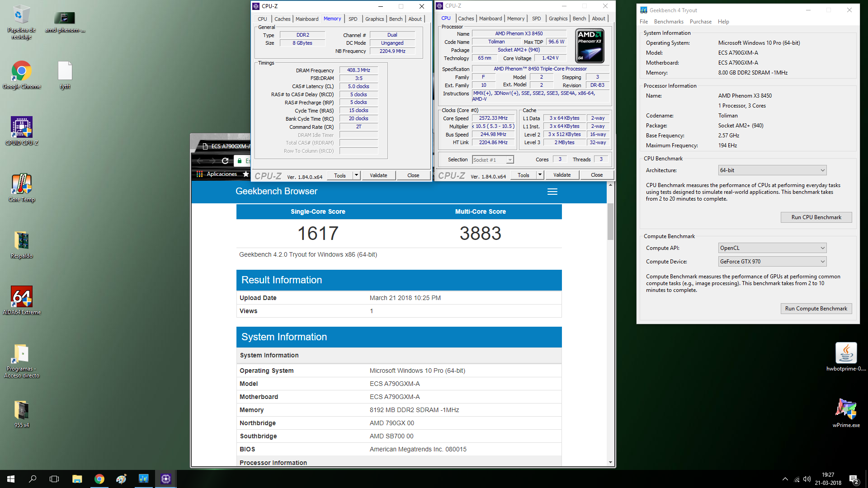Launch the CPUID CPU-Z desktop shortcut
868x488 pixels.
point(21,131)
